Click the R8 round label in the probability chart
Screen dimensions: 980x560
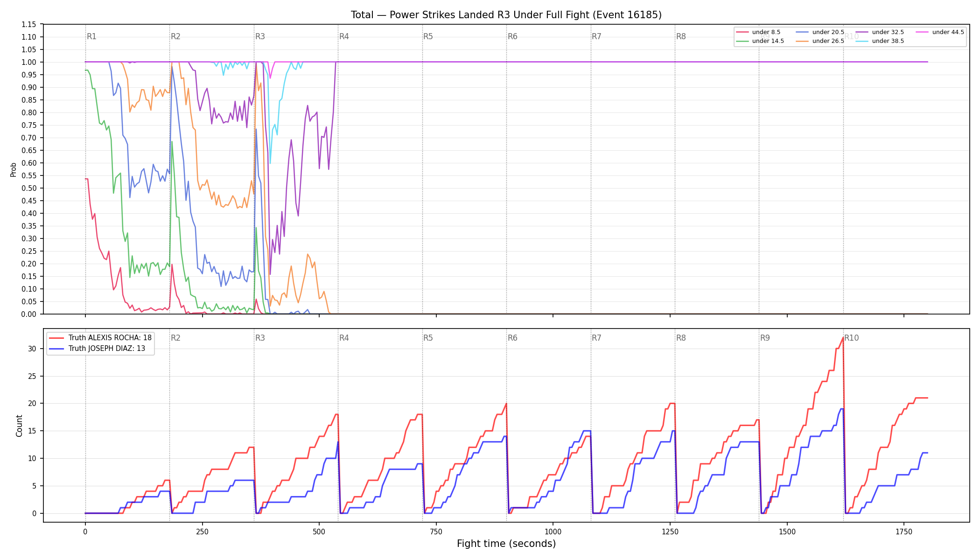[681, 36]
